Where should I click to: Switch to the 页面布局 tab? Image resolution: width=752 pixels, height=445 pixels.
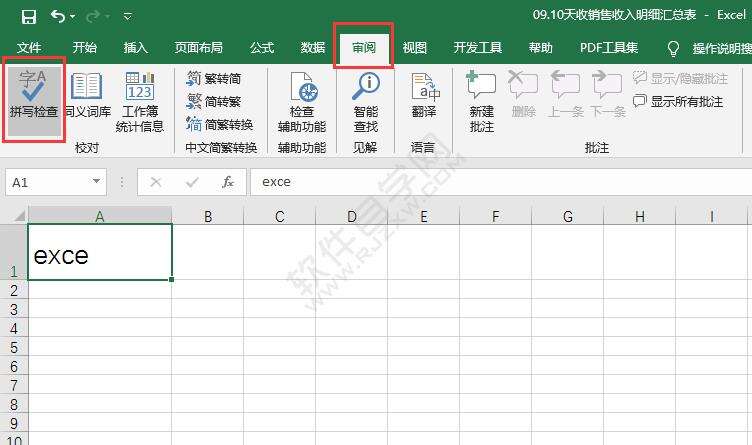click(x=199, y=47)
